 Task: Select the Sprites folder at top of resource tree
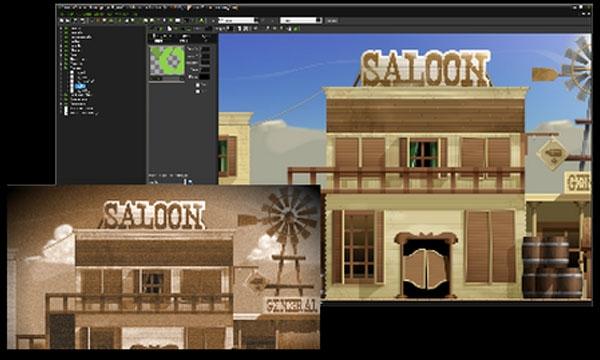76,28
